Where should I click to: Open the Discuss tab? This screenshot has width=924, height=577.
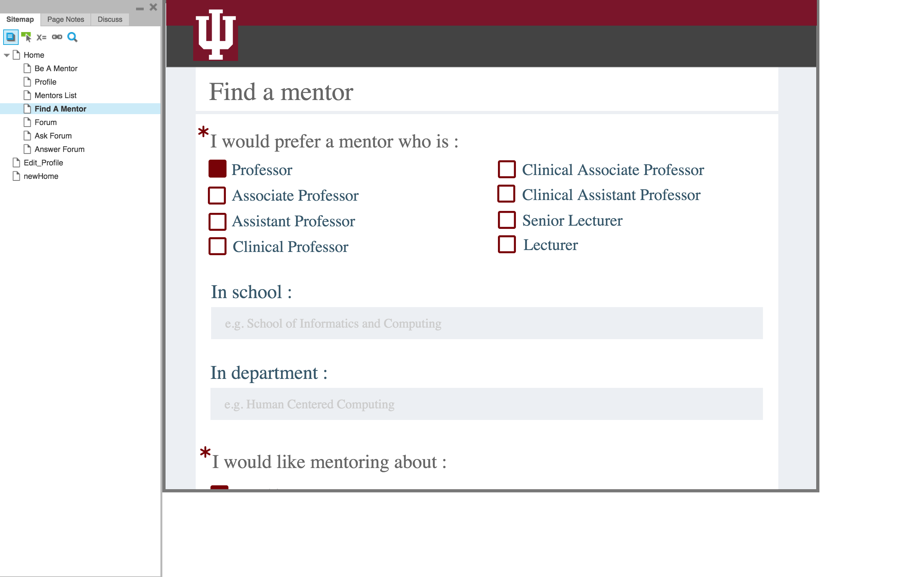pyautogui.click(x=110, y=20)
